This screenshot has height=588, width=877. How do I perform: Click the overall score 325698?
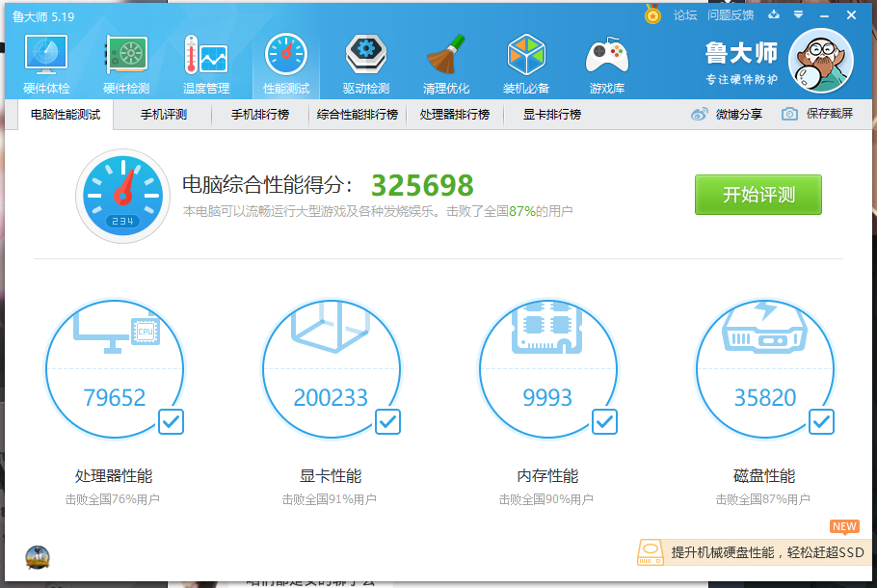(x=422, y=186)
